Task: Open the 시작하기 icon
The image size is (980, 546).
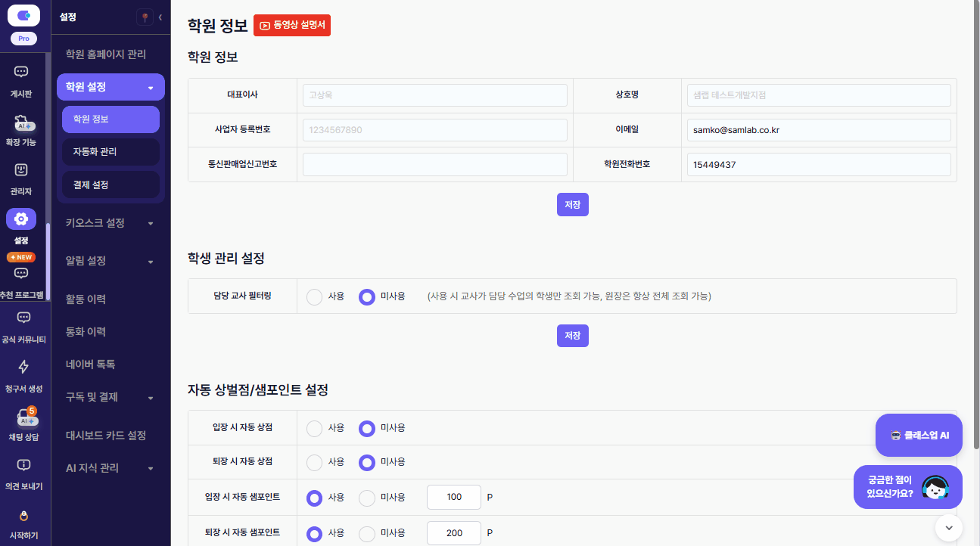Action: (23, 516)
